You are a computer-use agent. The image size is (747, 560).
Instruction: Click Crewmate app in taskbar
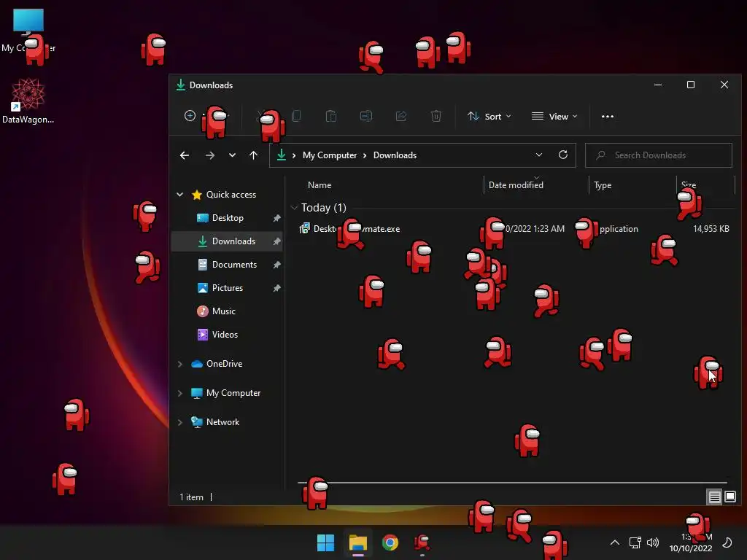422,542
